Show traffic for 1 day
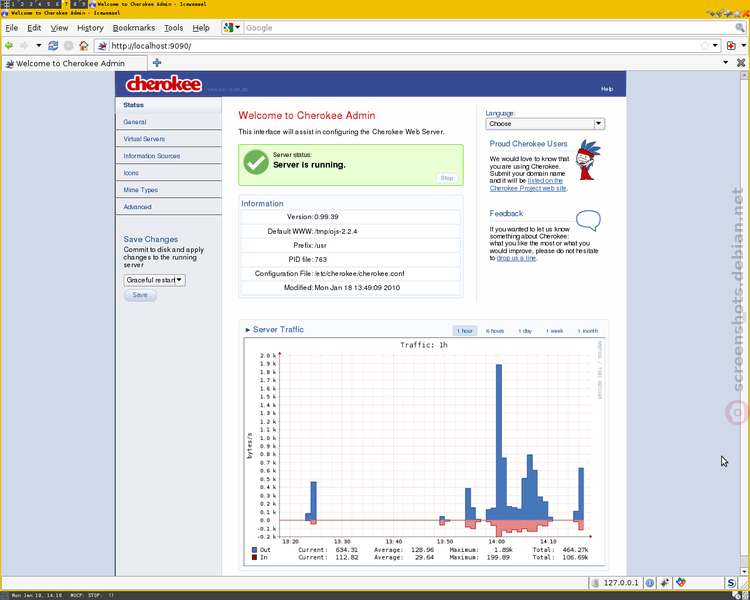This screenshot has width=750, height=600. point(525,331)
